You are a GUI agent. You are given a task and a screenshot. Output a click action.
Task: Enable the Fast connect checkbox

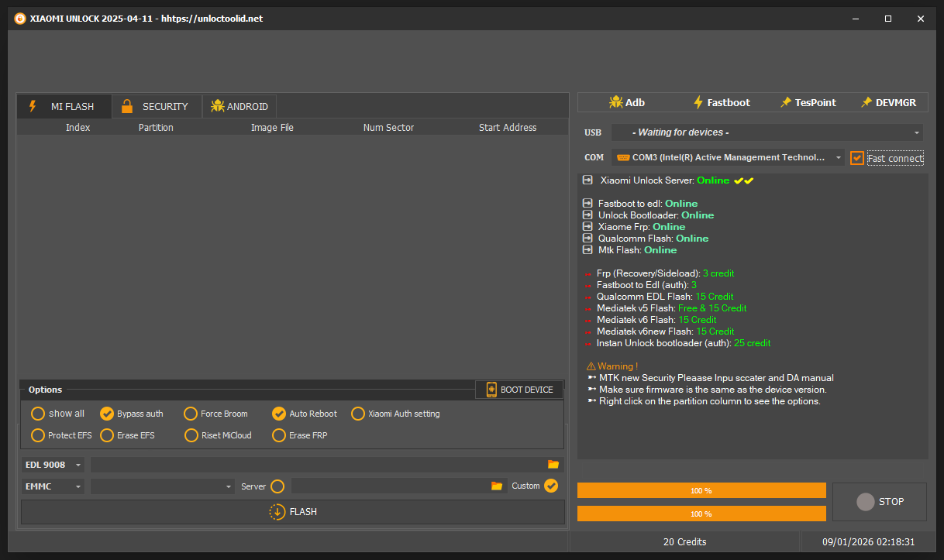[x=857, y=157]
